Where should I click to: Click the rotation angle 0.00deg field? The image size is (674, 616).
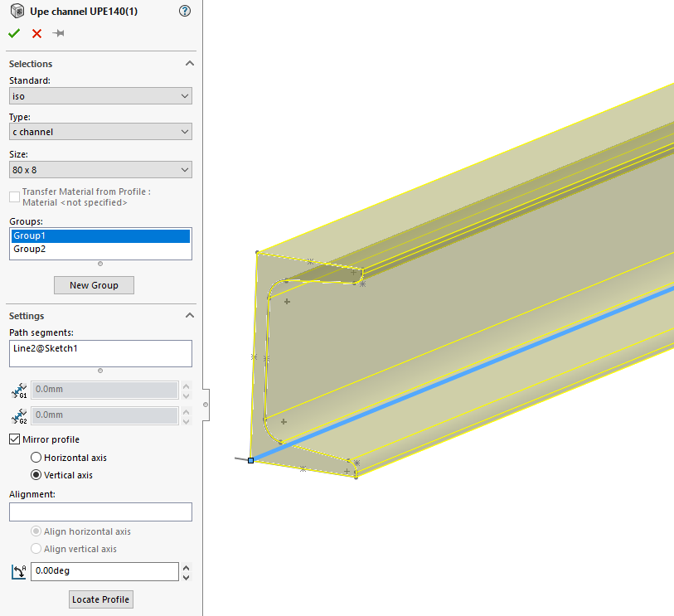click(x=104, y=572)
